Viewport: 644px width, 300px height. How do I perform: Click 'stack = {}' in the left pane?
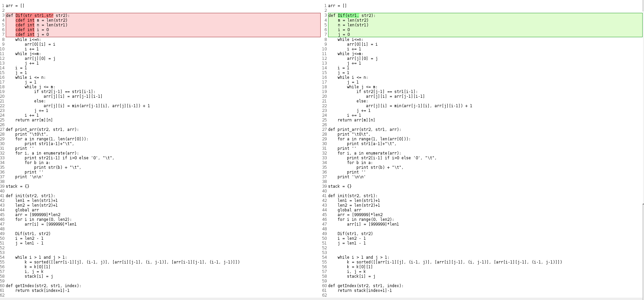coord(18,186)
